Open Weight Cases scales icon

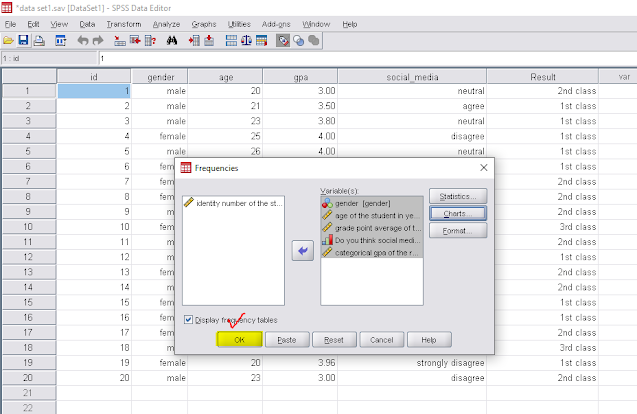tap(246, 41)
